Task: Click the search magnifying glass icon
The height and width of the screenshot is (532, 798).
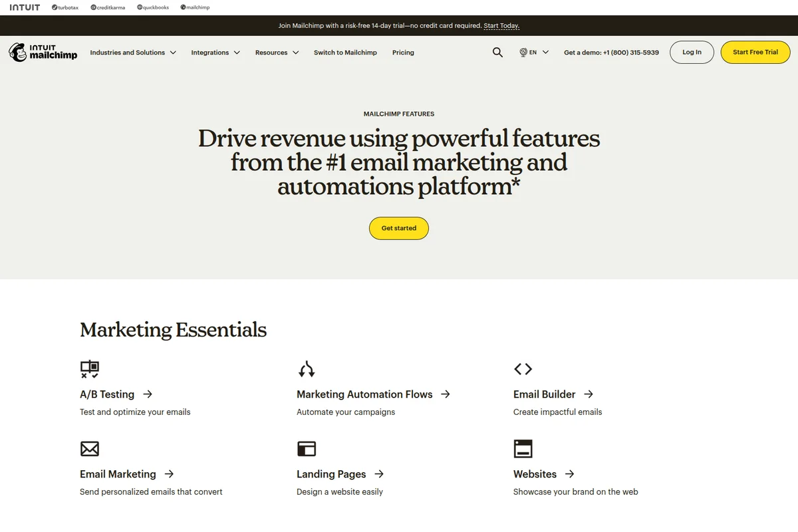Action: pos(497,52)
